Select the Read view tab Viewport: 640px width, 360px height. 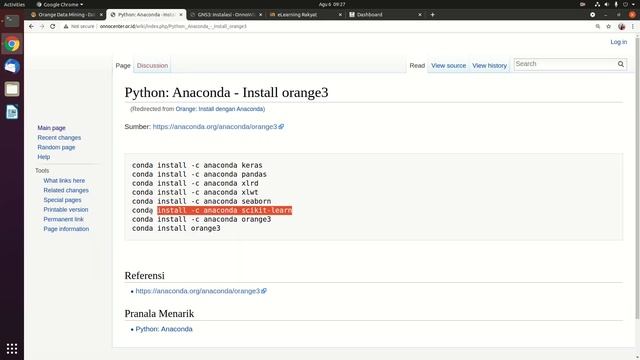tap(417, 65)
